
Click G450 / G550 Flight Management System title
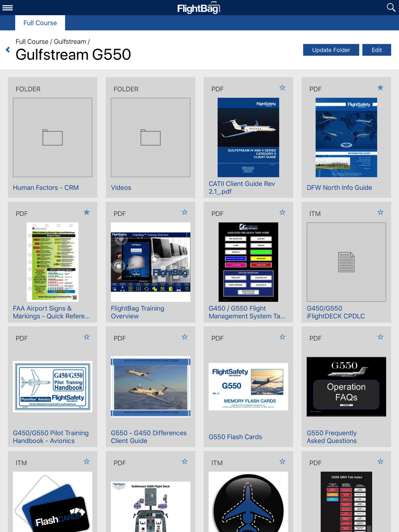[247, 312]
